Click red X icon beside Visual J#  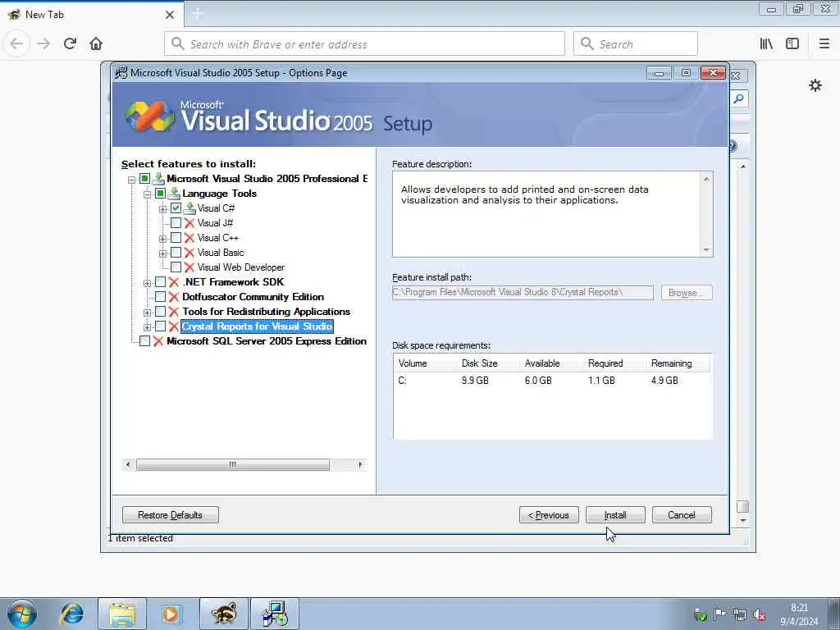coord(189,223)
